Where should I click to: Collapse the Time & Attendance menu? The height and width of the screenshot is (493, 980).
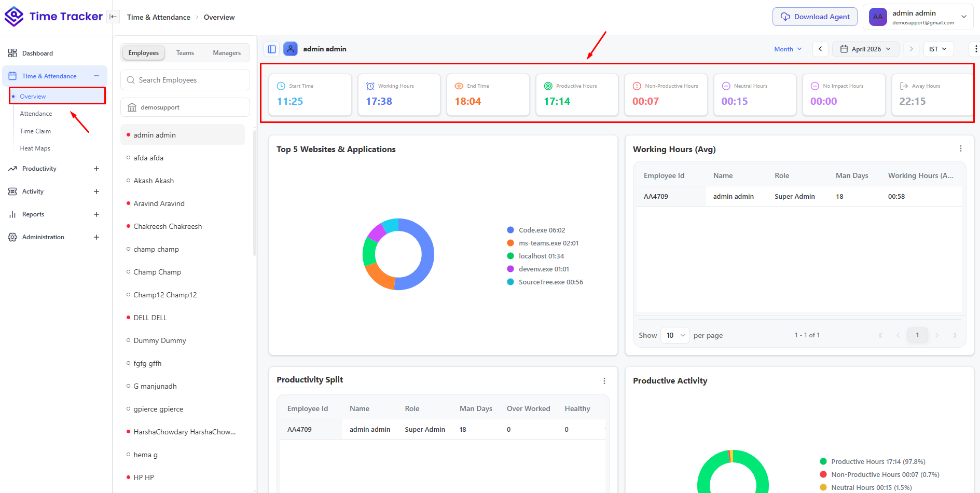point(96,76)
